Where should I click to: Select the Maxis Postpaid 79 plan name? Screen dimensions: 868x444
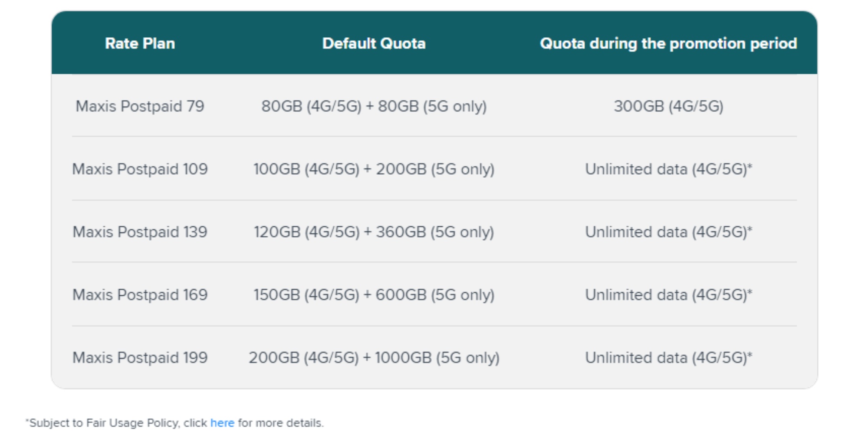[140, 106]
